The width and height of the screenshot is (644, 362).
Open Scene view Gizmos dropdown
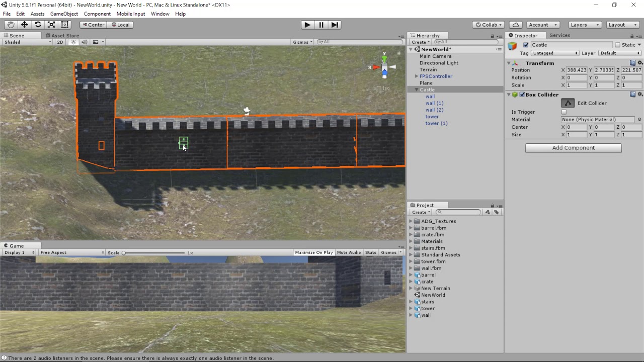pyautogui.click(x=303, y=42)
